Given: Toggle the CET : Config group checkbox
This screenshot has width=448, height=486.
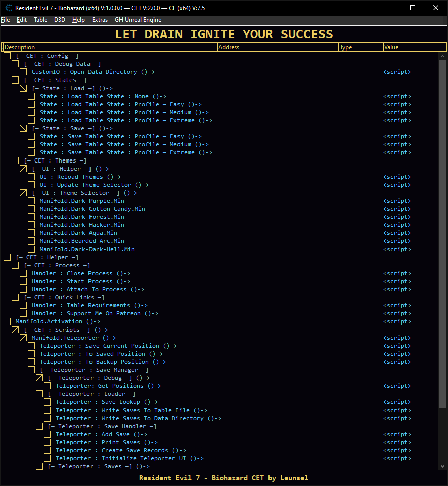Looking at the screenshot, I should (x=7, y=56).
